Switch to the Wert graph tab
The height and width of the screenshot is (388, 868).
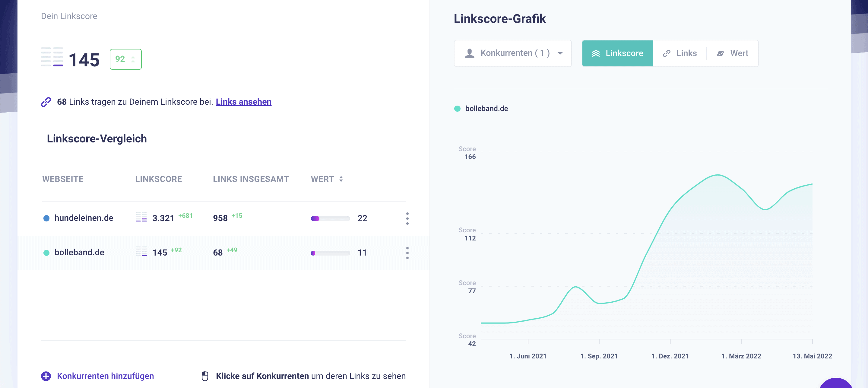(x=733, y=53)
